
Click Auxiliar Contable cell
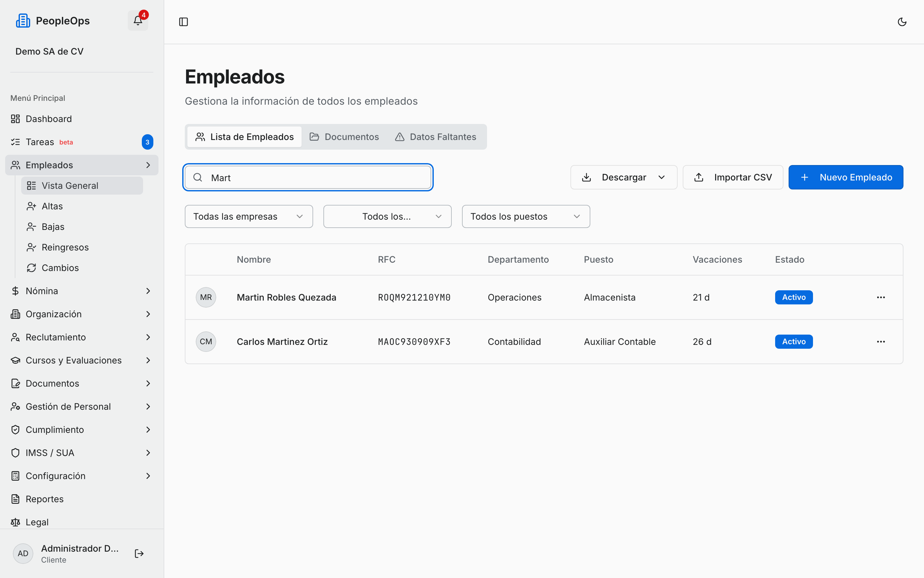tap(620, 342)
